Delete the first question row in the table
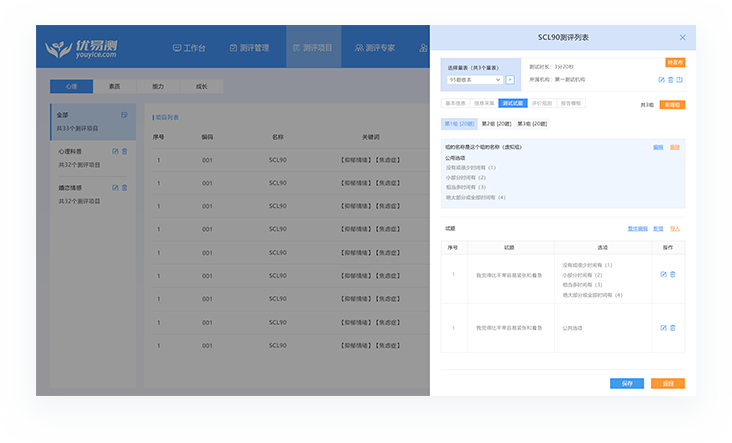Viewport: 732px width, 443px height. coord(673,274)
